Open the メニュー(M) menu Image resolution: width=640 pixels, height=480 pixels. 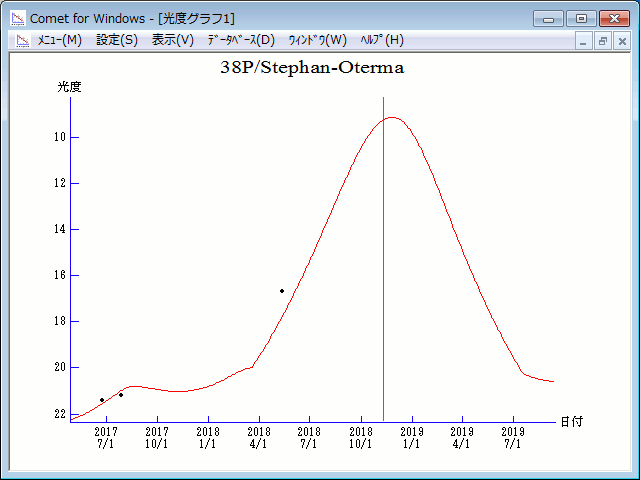click(59, 40)
